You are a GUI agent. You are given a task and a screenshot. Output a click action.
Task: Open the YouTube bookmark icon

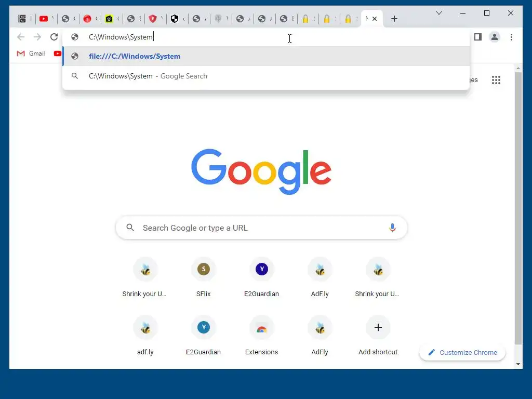(57, 54)
